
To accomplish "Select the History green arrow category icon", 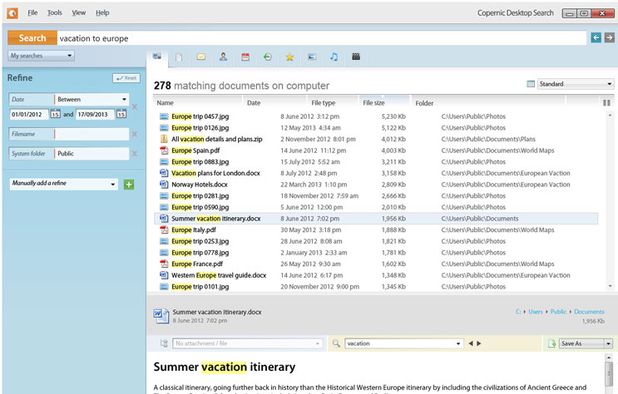I will (x=268, y=57).
